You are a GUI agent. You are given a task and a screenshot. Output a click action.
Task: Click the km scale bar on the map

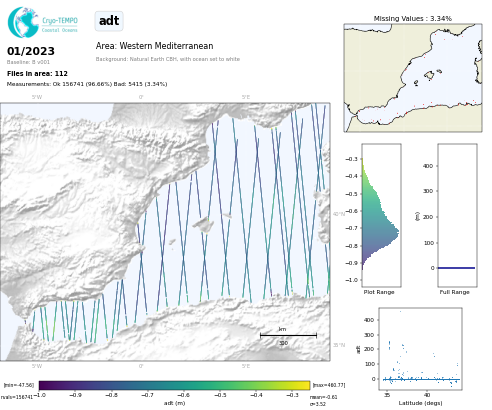point(288,335)
